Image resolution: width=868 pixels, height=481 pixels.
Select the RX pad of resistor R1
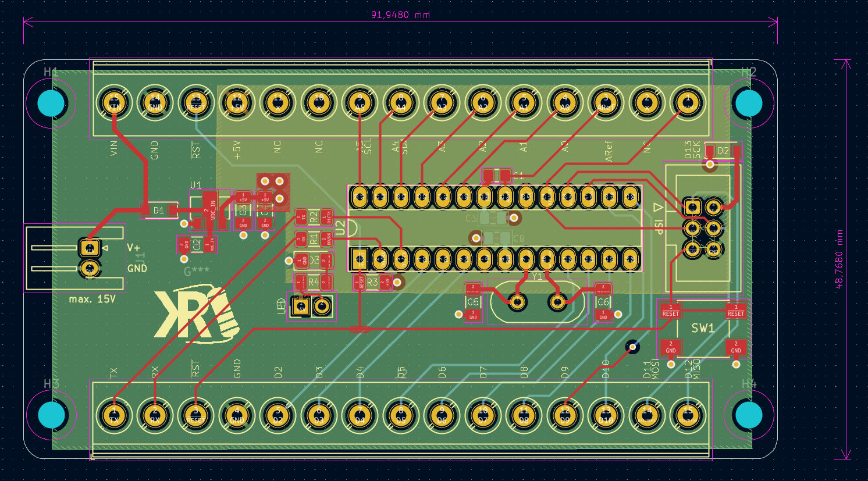tap(301, 238)
